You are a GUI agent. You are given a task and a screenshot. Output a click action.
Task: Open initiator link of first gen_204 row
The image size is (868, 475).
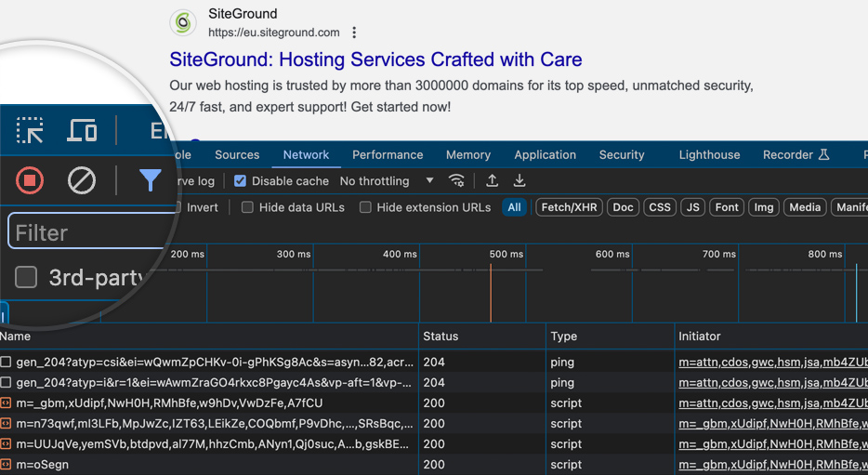click(773, 363)
